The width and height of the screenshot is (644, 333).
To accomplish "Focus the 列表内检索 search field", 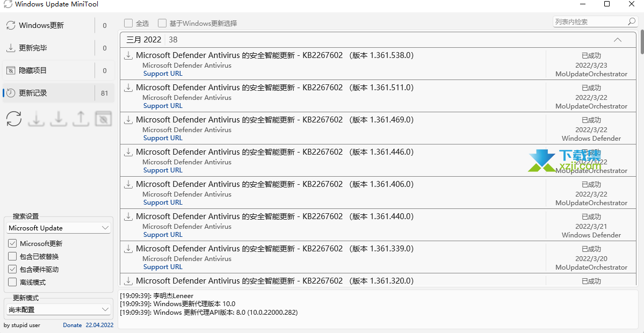I will pos(588,22).
